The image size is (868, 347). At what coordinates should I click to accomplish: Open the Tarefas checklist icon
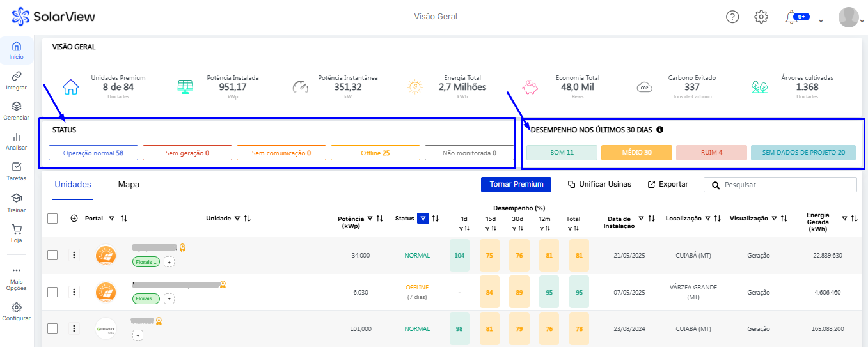coord(17,167)
